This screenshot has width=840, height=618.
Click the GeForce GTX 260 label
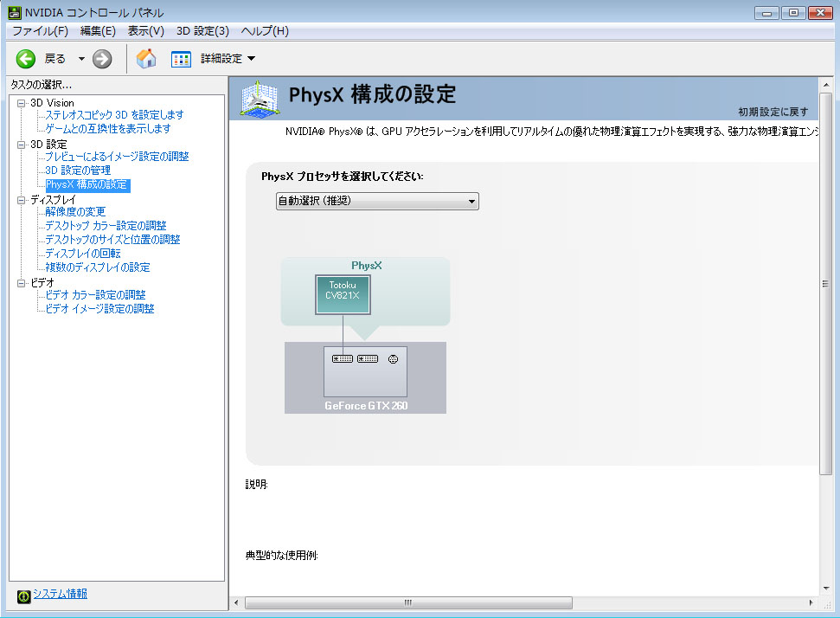[x=366, y=406]
